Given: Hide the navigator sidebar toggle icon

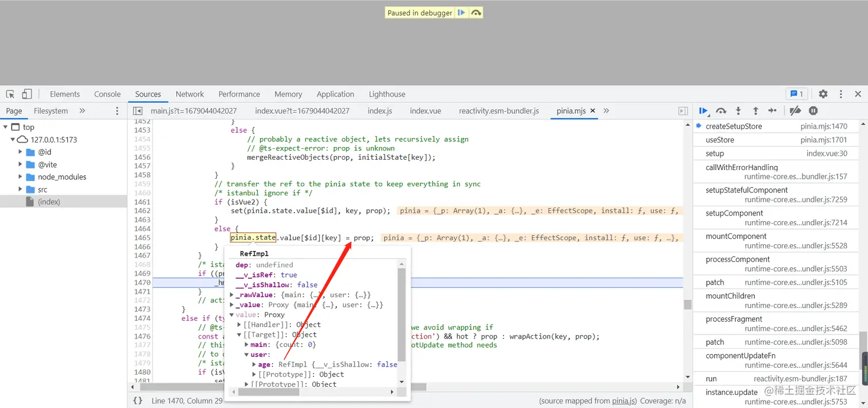Looking at the screenshot, I should 138,110.
